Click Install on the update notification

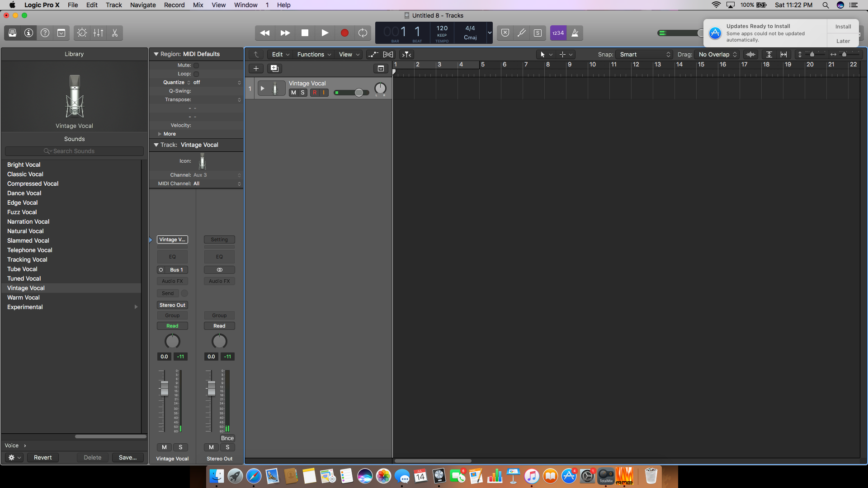[x=843, y=27]
